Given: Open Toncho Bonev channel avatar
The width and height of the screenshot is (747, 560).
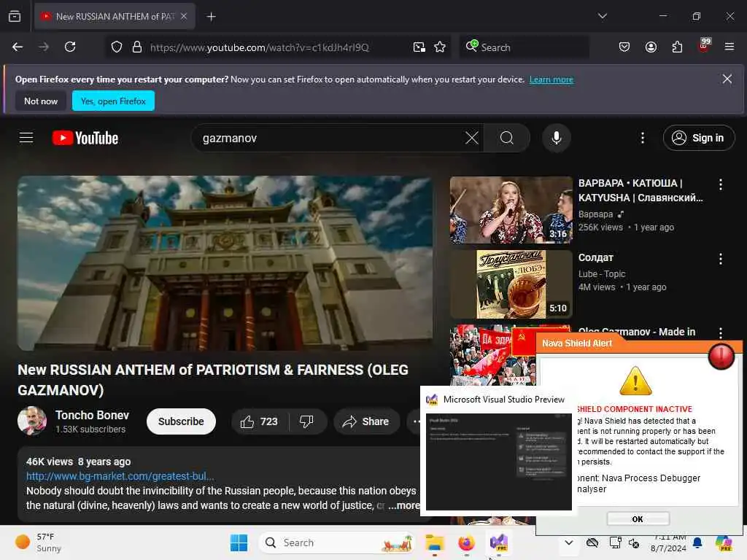Looking at the screenshot, I should pos(32,421).
